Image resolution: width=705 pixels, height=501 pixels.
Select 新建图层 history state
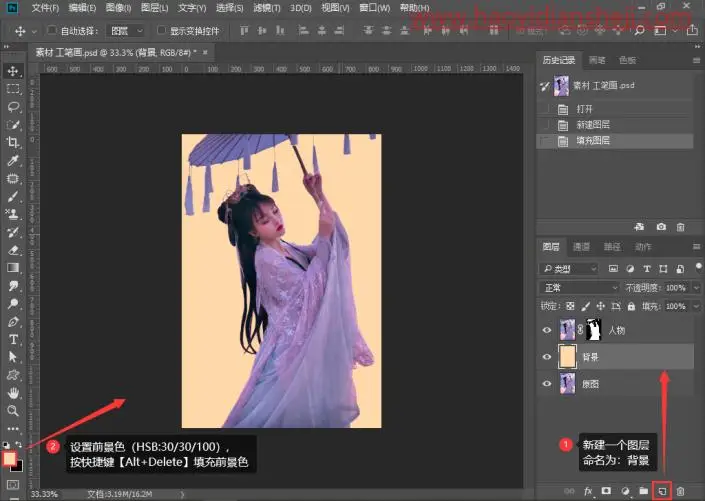click(615, 125)
